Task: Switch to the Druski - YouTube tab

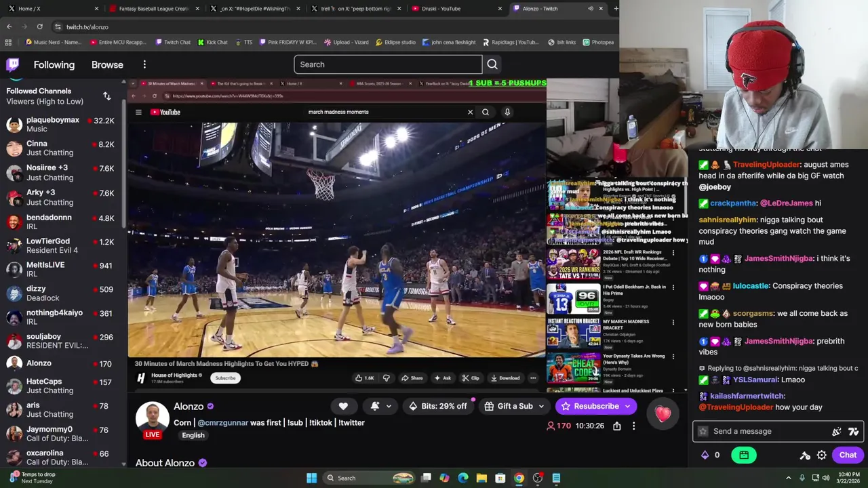Action: tap(458, 9)
